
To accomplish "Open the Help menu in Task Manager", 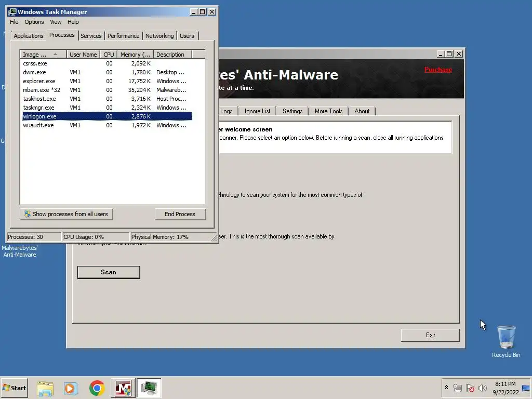I will (x=73, y=22).
